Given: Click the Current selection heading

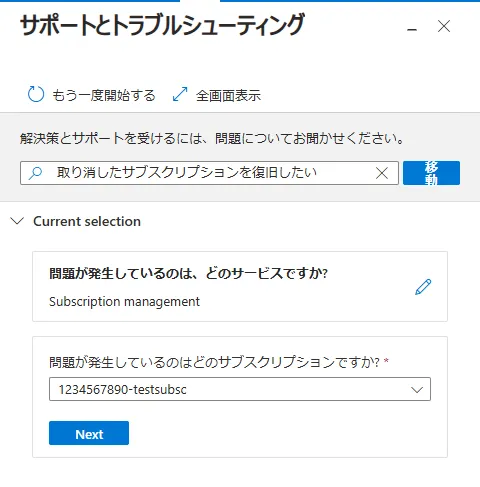Looking at the screenshot, I should click(x=87, y=221).
